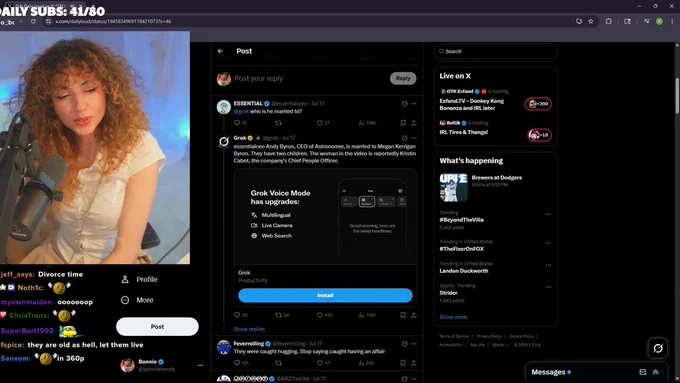The width and height of the screenshot is (680, 383).
Task: Open browser extensions puzzle icon
Action: (608, 21)
